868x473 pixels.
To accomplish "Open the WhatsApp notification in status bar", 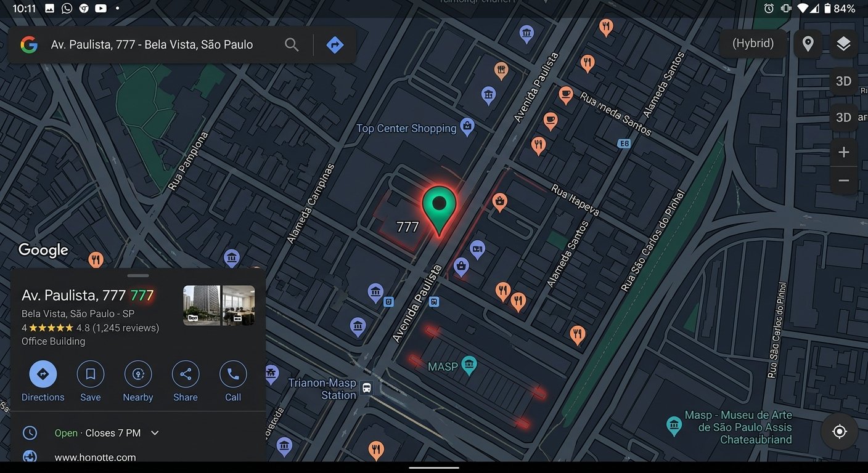I will (67, 9).
